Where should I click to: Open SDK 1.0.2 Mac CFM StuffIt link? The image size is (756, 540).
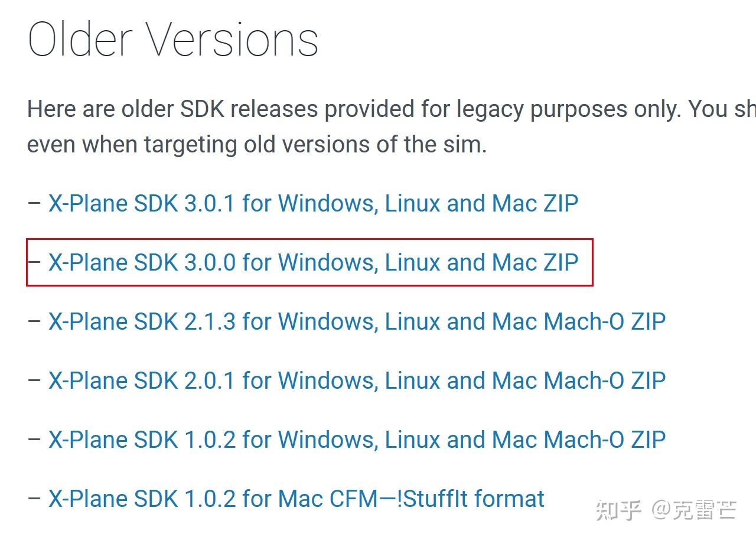(296, 499)
